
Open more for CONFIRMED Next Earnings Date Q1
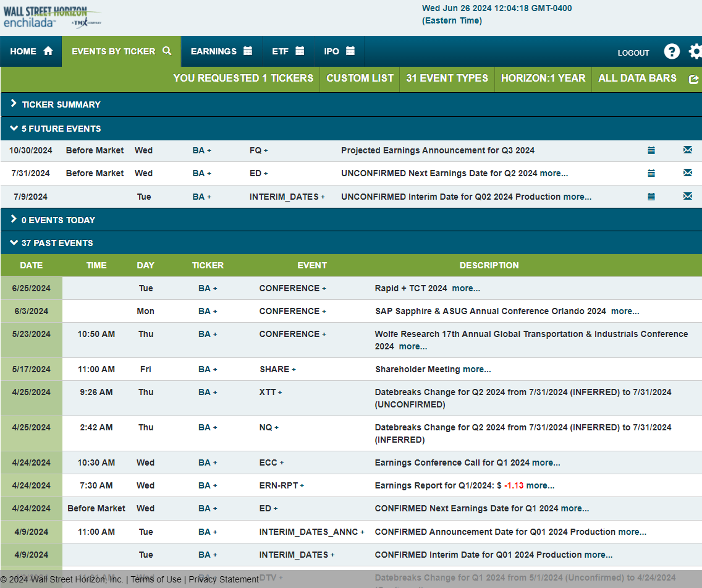pos(575,508)
